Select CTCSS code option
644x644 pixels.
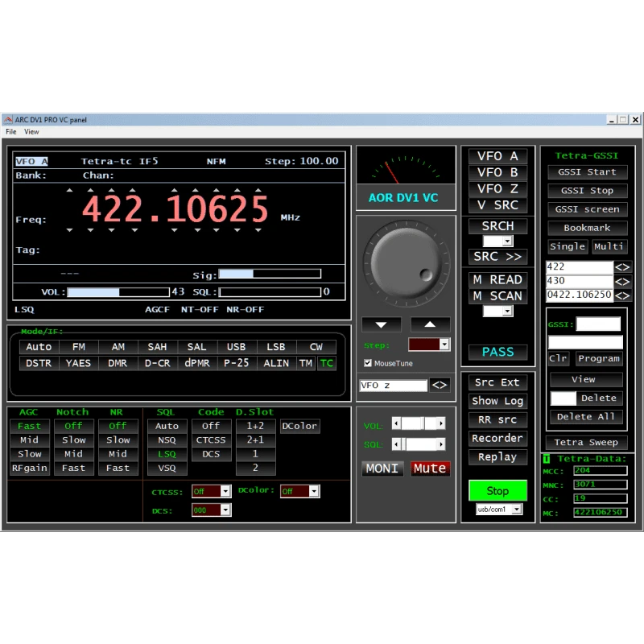(211, 440)
